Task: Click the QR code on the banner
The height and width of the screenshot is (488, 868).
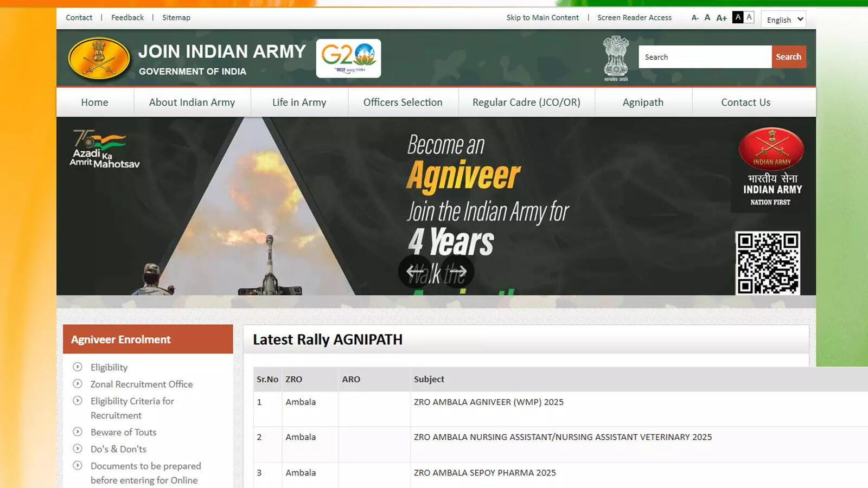Action: (768, 263)
